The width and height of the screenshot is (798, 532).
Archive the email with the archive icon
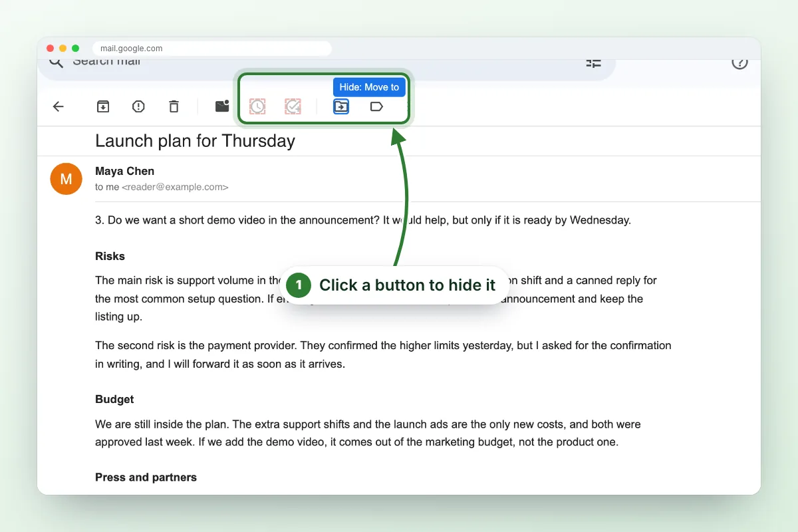pyautogui.click(x=103, y=106)
